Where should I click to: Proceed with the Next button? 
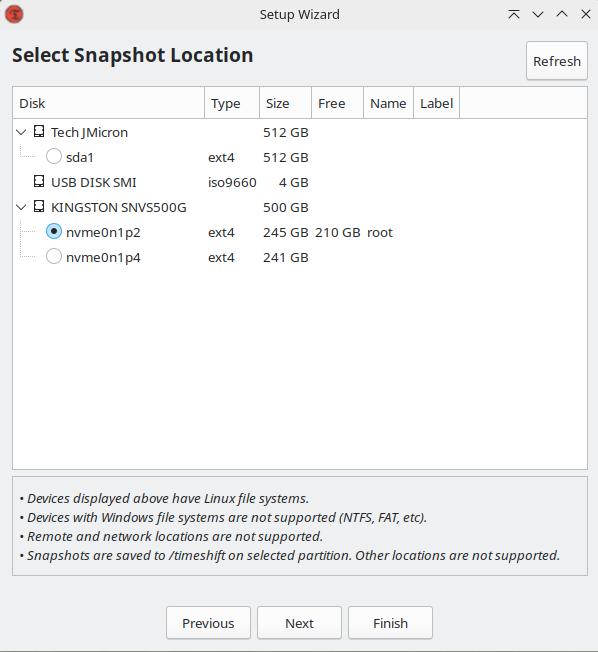(x=299, y=623)
